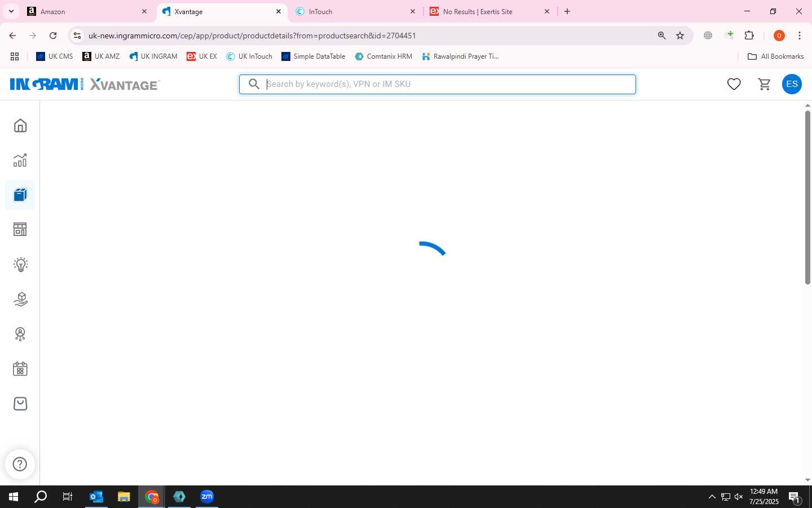This screenshot has height=508, width=812.
Task: Open the stacked layers cube sidebar icon
Action: point(20,299)
